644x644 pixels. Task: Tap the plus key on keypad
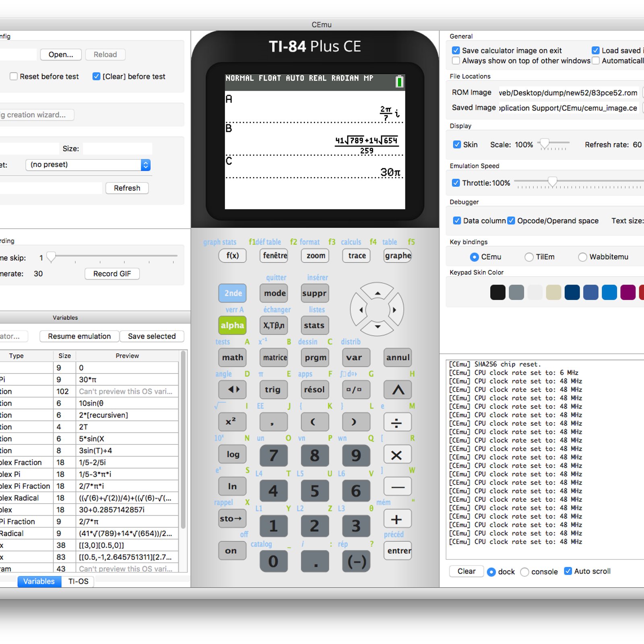(397, 519)
